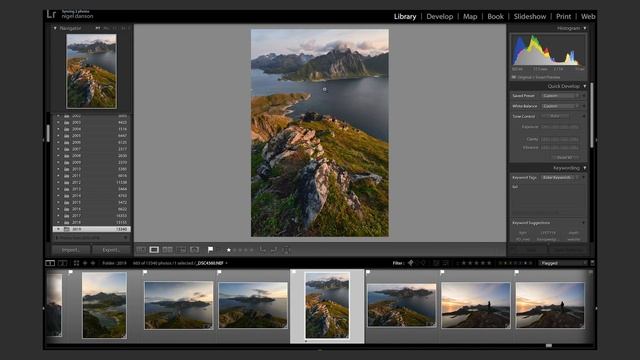
Task: Select first sunset silhouette filmstrip thumbnail
Action: tap(476, 305)
